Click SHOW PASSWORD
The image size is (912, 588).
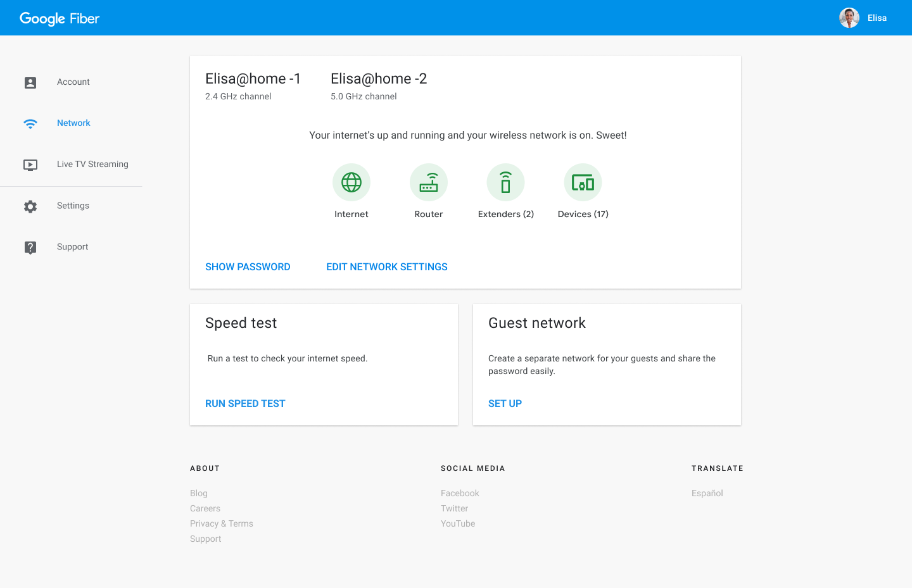coord(248,267)
